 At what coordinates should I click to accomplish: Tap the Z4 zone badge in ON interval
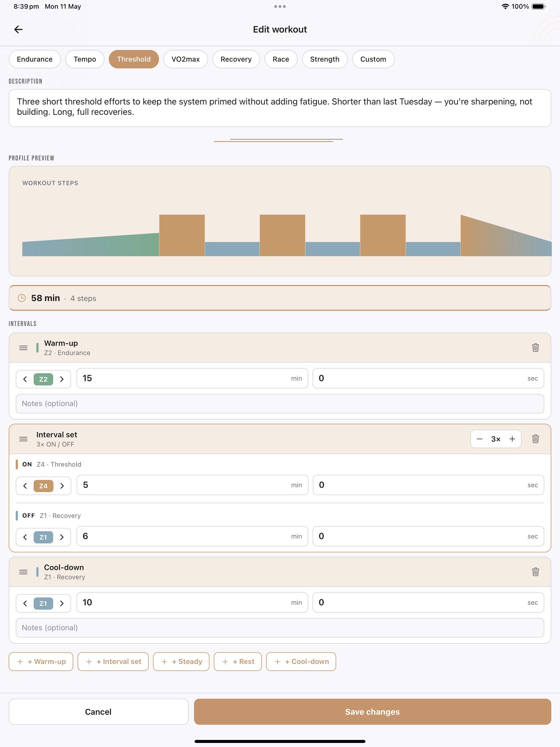point(43,486)
